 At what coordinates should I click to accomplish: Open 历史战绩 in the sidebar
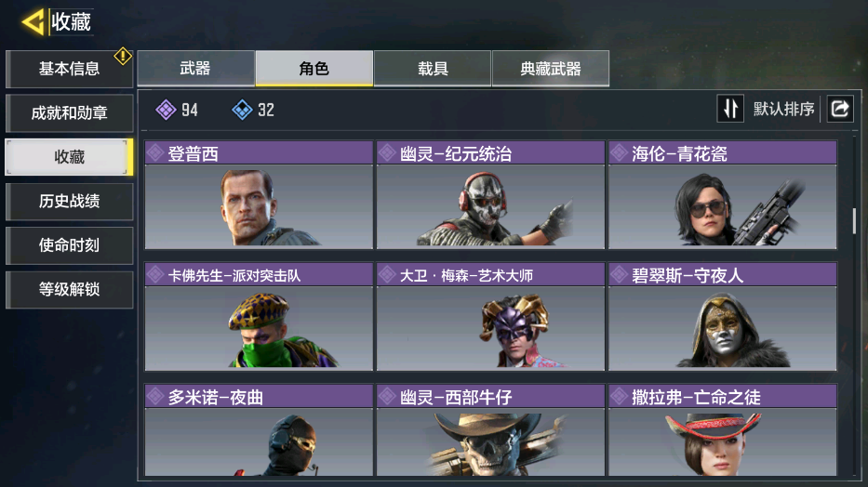69,201
